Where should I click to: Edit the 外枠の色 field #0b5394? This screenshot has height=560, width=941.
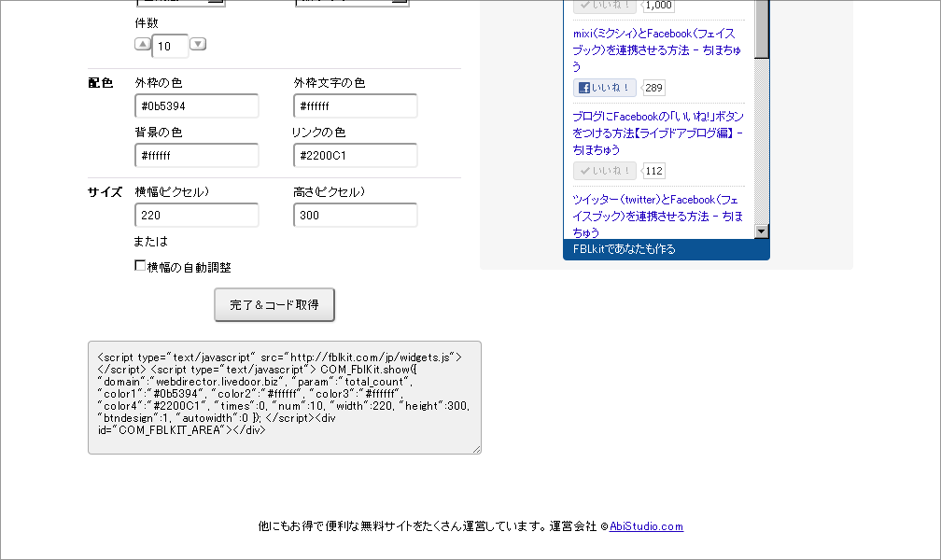pos(197,106)
